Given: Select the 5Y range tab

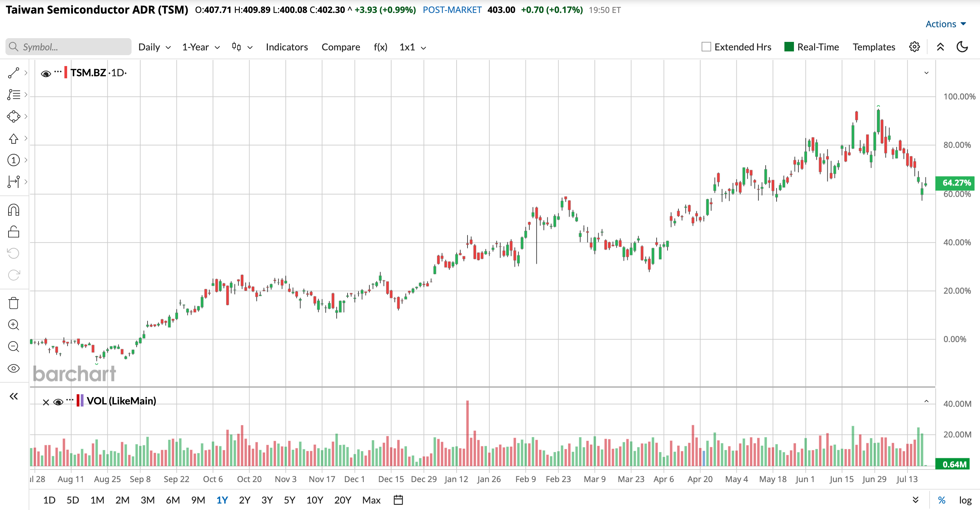Looking at the screenshot, I should 290,500.
